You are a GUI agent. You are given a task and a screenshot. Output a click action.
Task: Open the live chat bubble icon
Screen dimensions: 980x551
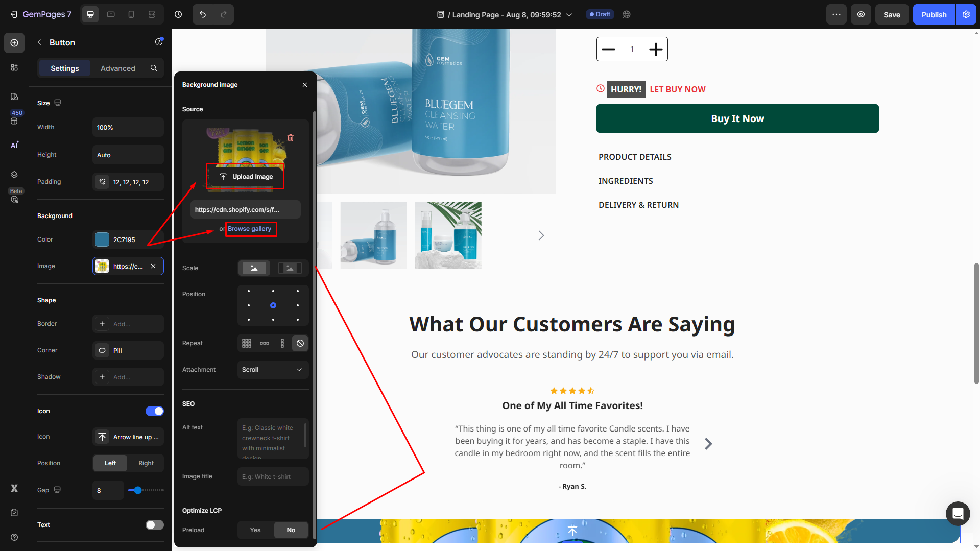pos(958,513)
